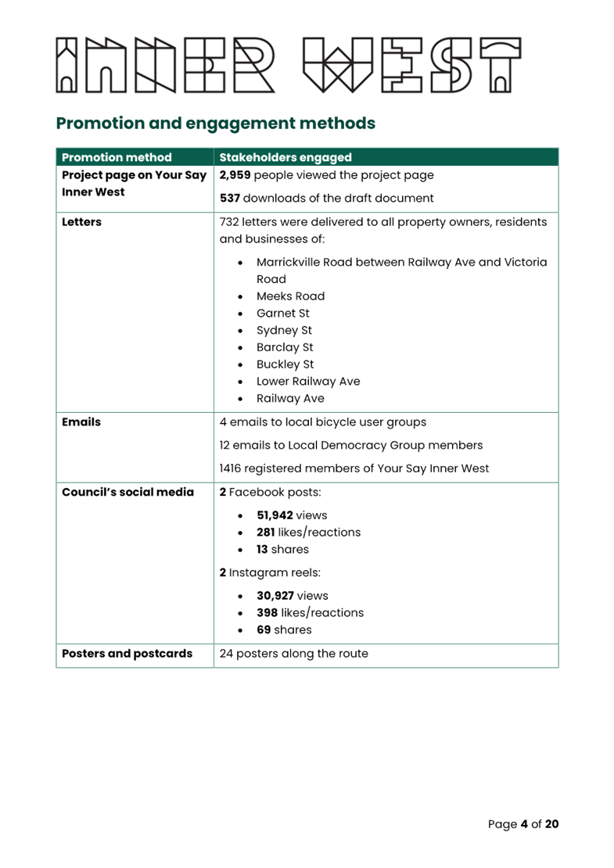Click the 'Lower Railway Ave' bullet item
The width and height of the screenshot is (614, 868).
tap(308, 382)
